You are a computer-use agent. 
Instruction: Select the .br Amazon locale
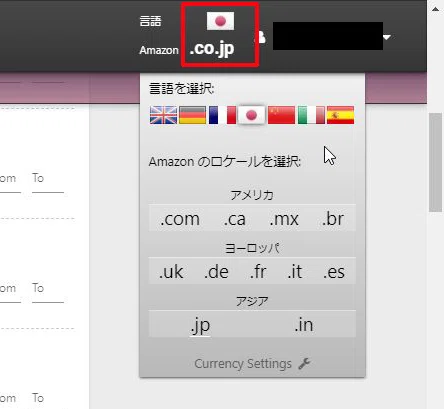pos(332,219)
